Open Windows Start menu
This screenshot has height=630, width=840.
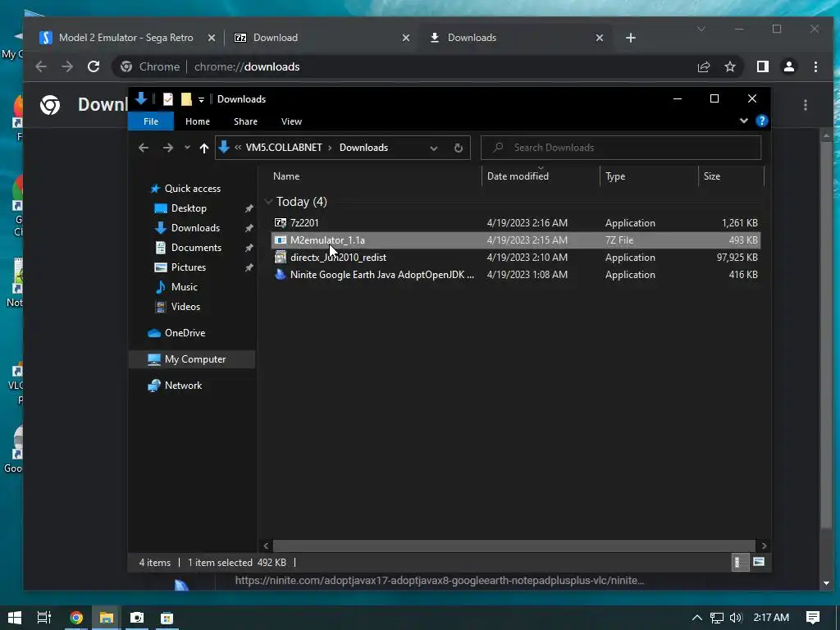coord(15,618)
